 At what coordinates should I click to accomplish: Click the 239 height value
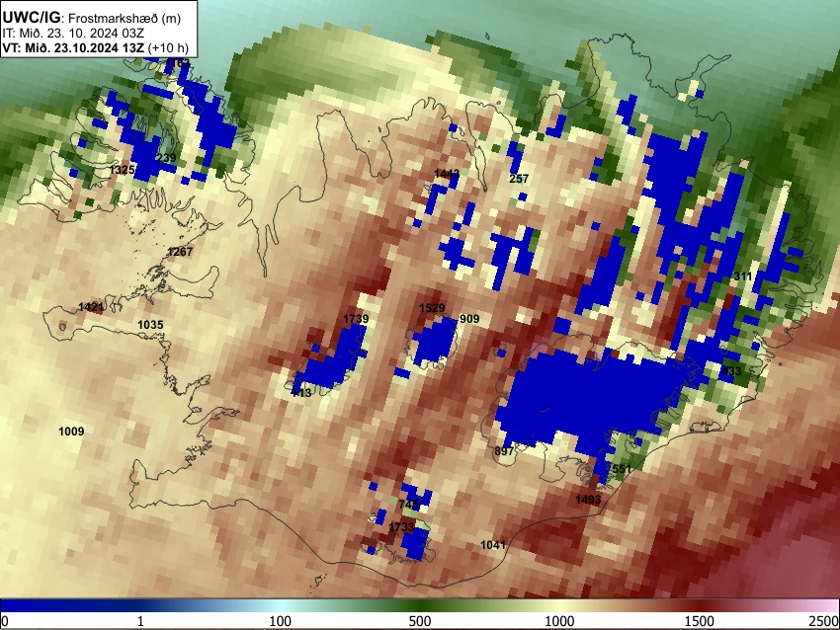click(166, 158)
